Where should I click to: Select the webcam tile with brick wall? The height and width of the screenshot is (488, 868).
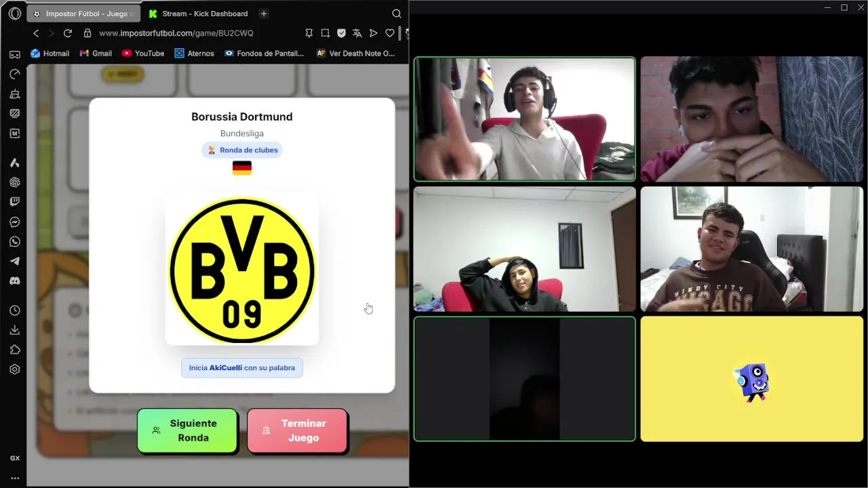(x=752, y=119)
